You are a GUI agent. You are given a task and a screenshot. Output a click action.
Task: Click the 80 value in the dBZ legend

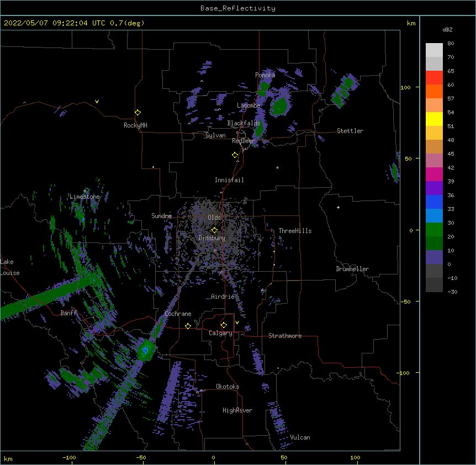coord(451,44)
